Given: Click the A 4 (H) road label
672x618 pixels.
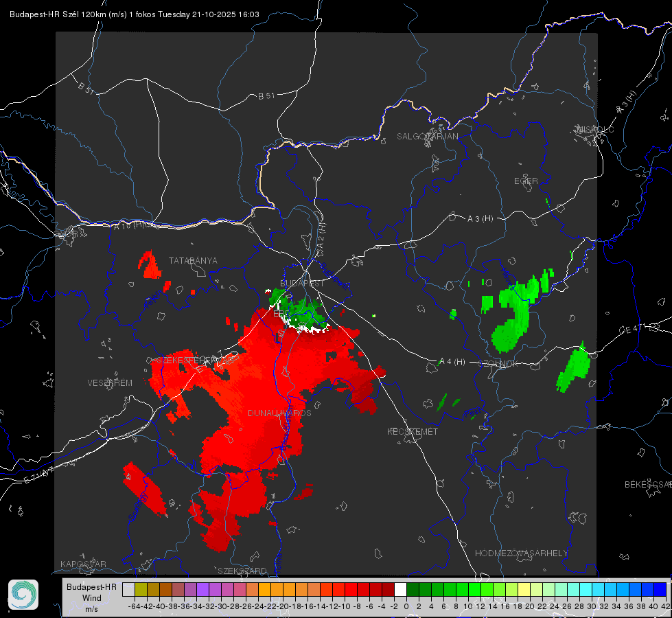Looking at the screenshot, I should pos(452,362).
